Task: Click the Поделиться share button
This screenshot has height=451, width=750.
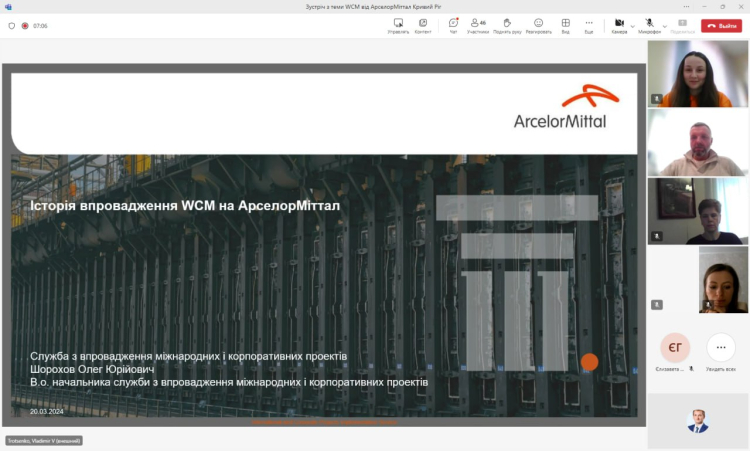Action: 683,24
